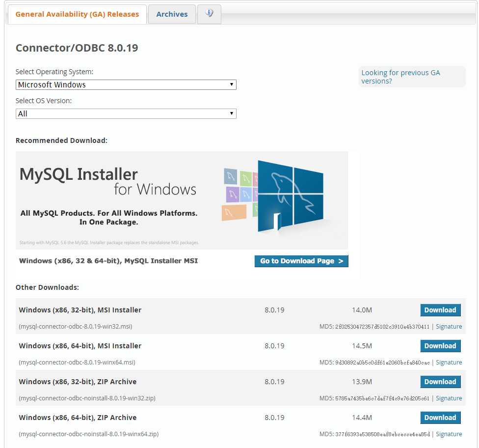This screenshot has width=479, height=448.
Task: Open Signature link for win32.msi file
Action: (x=449, y=327)
